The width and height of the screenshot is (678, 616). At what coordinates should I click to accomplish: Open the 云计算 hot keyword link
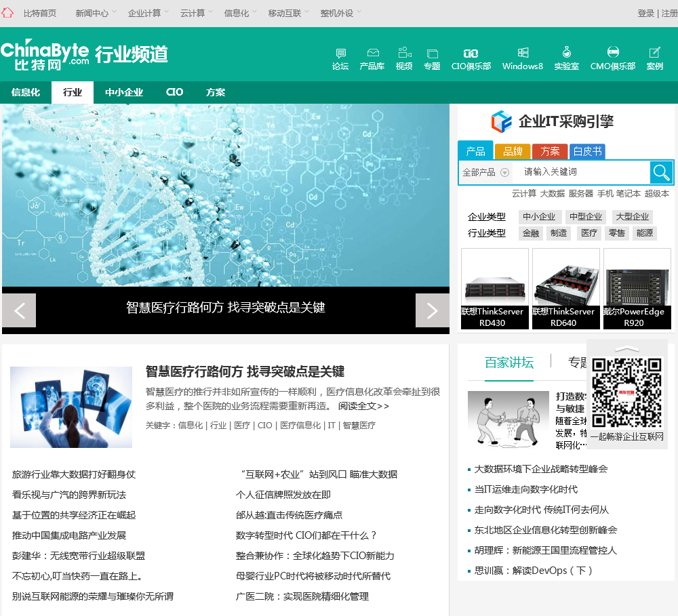(x=524, y=193)
